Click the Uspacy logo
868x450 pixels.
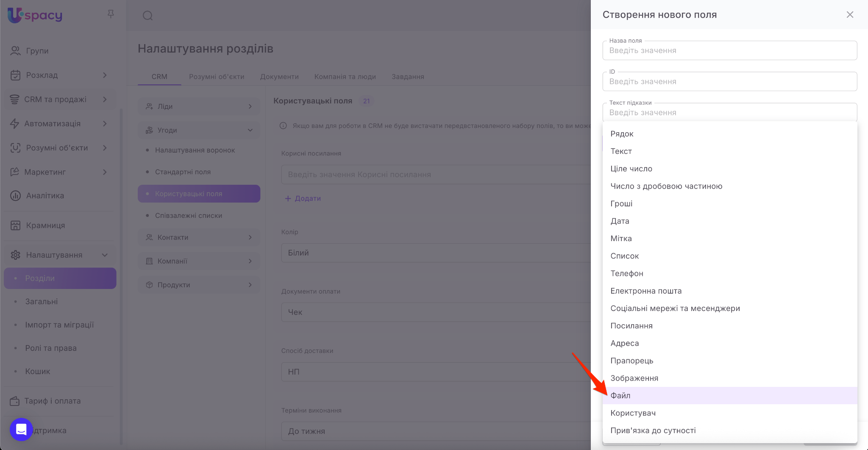pos(35,15)
